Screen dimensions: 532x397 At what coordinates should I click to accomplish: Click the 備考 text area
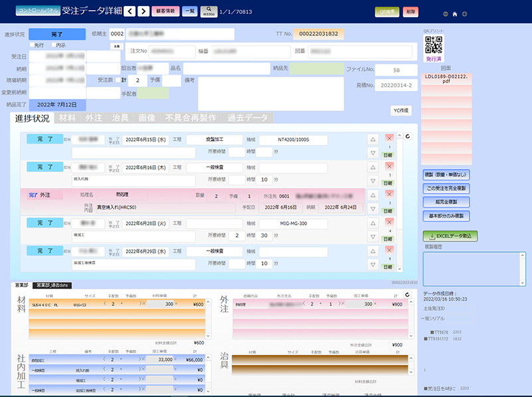271,92
